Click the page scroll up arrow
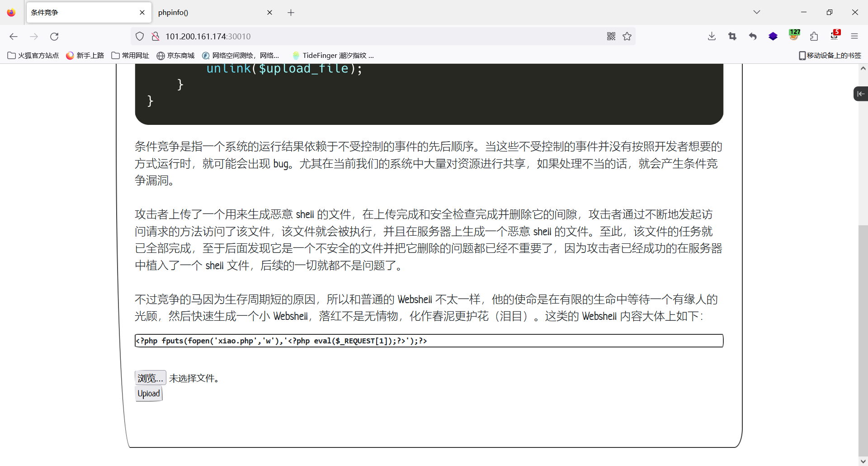The image size is (868, 466). pos(863,69)
